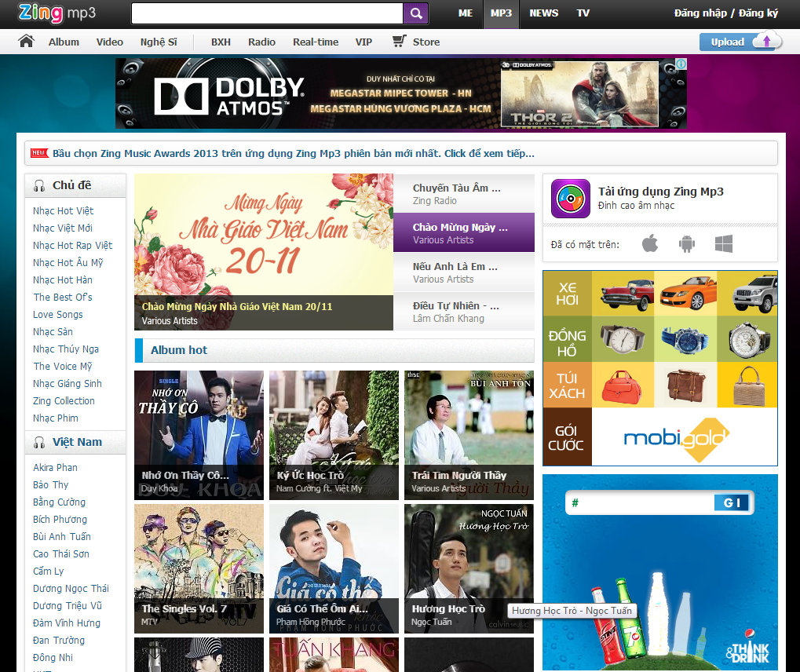Open the Zing Music Awards 2013 announcement
Screen dimensions: 800x672
pyautogui.click(x=294, y=153)
